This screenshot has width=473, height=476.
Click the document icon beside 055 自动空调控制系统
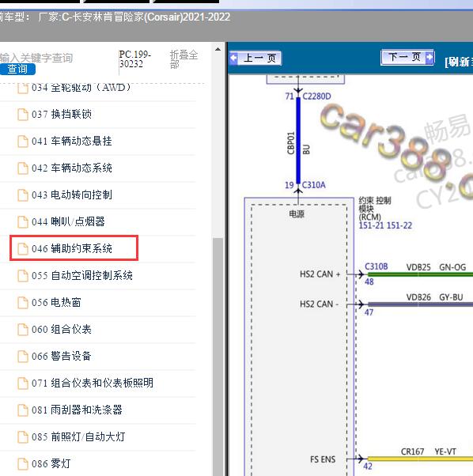[x=23, y=276]
